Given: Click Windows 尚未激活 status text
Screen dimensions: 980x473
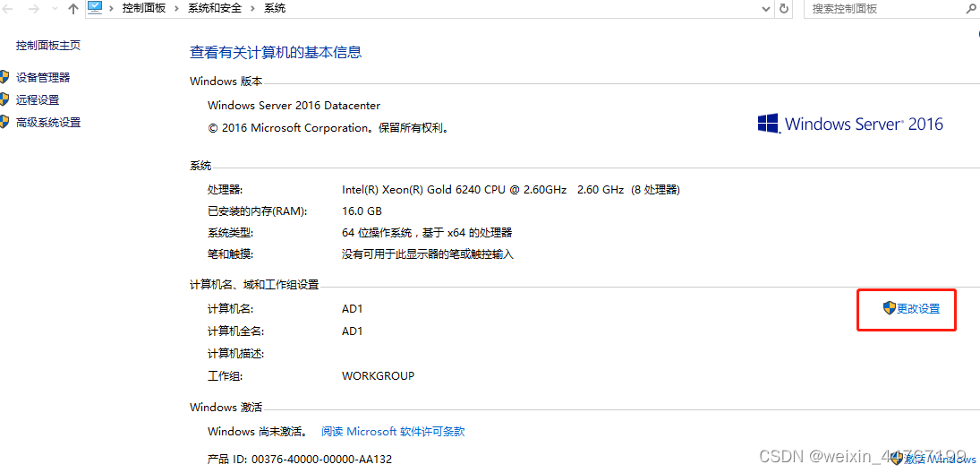Looking at the screenshot, I should 258,431.
